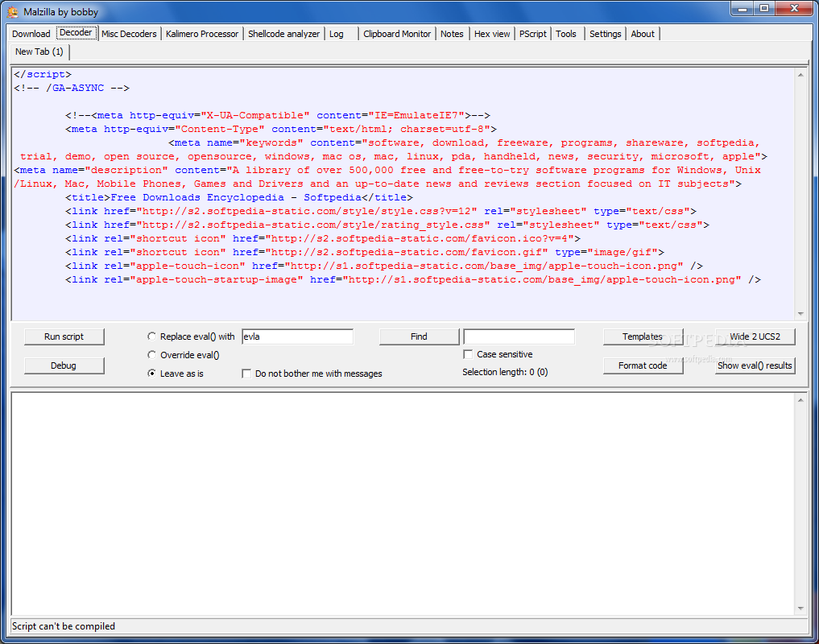Click the rating_style.css link line in code
This screenshot has width=819, height=644.
pos(387,225)
